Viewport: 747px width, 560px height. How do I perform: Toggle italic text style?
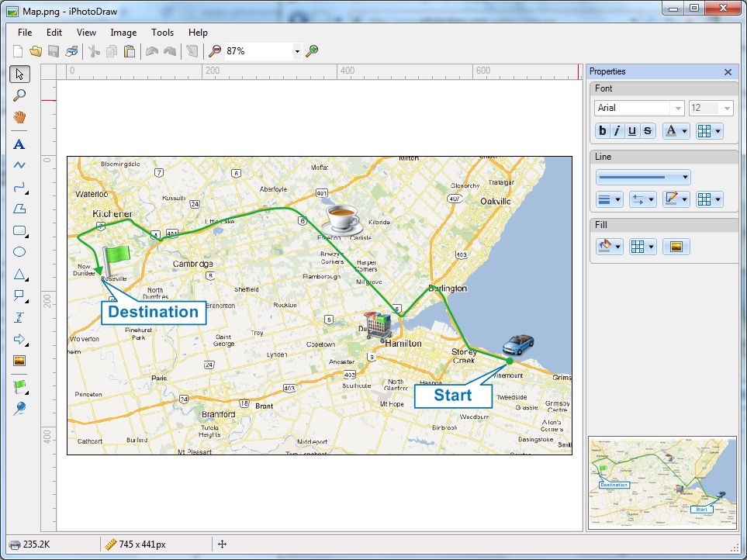click(617, 130)
